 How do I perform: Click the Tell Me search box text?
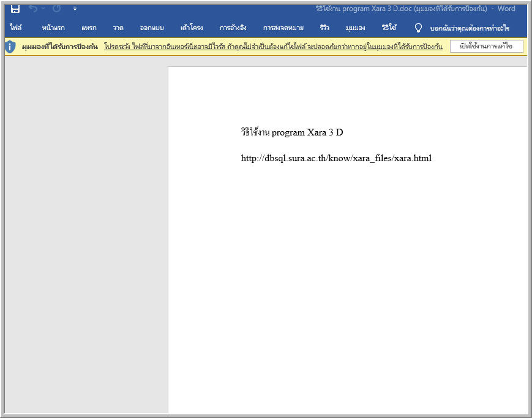click(x=470, y=28)
